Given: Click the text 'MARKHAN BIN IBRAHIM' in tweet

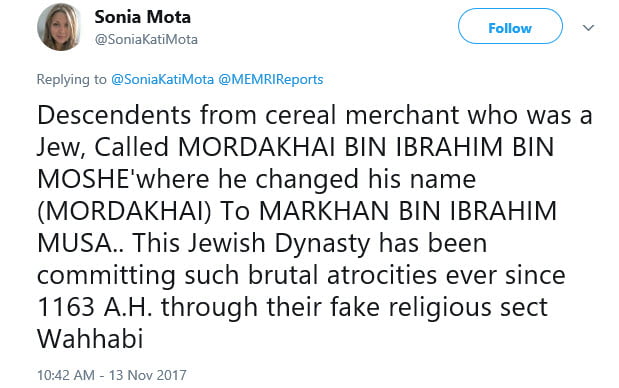Looking at the screenshot, I should pos(408,211).
